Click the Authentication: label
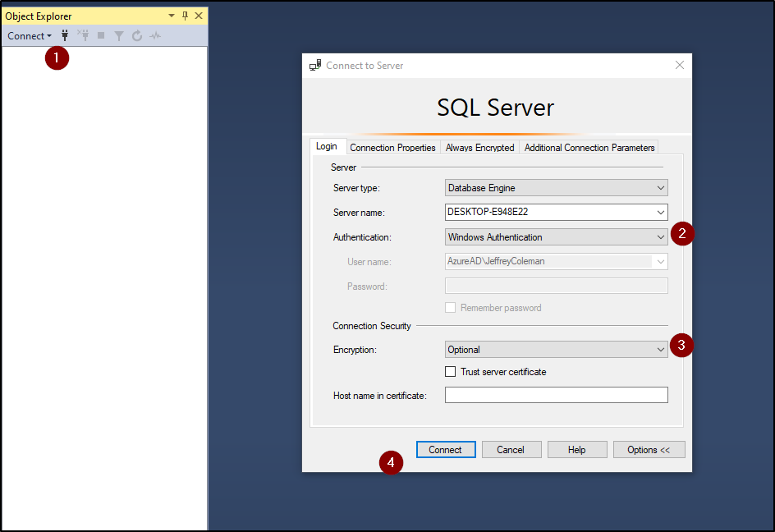This screenshot has height=532, width=775. (x=362, y=237)
